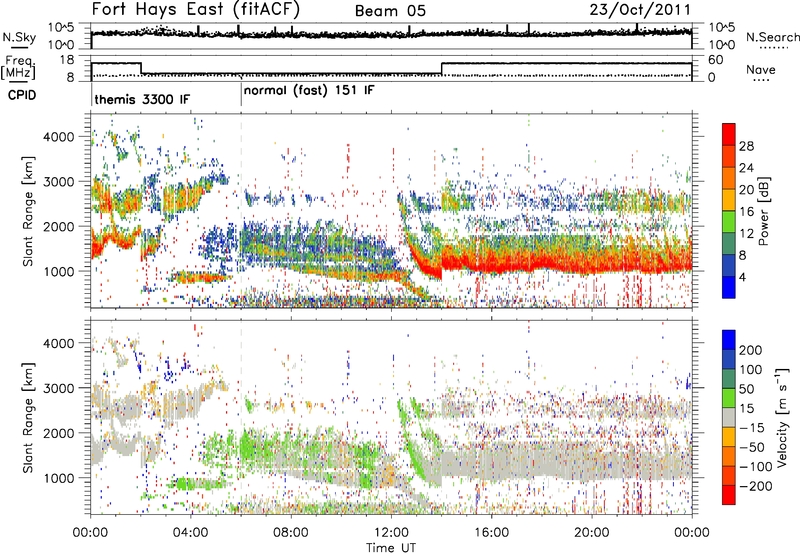Click the 'themis 3300 IF' CPID text
The height and width of the screenshot is (554, 800).
(142, 99)
